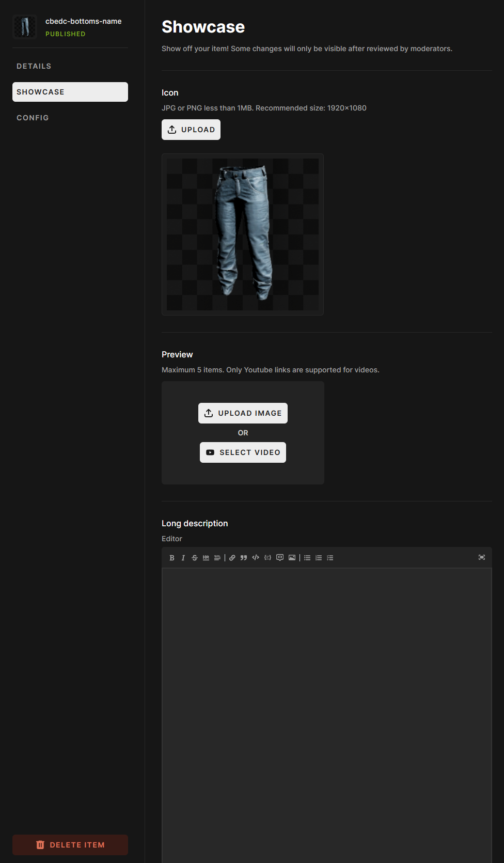504x863 pixels.
Task: Click the Select Video button
Action: click(243, 452)
